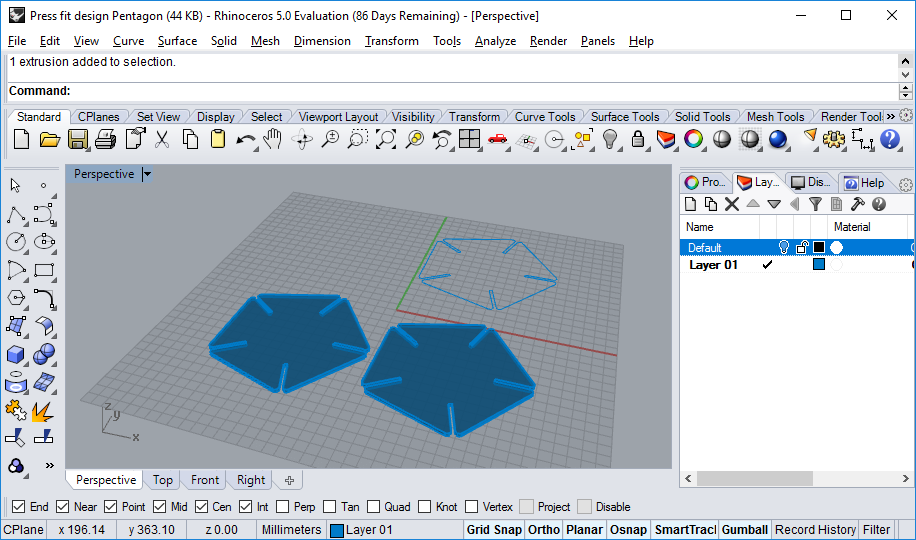Switch to the Front viewport tab
Viewport: 916px width, 540px height.
204,480
